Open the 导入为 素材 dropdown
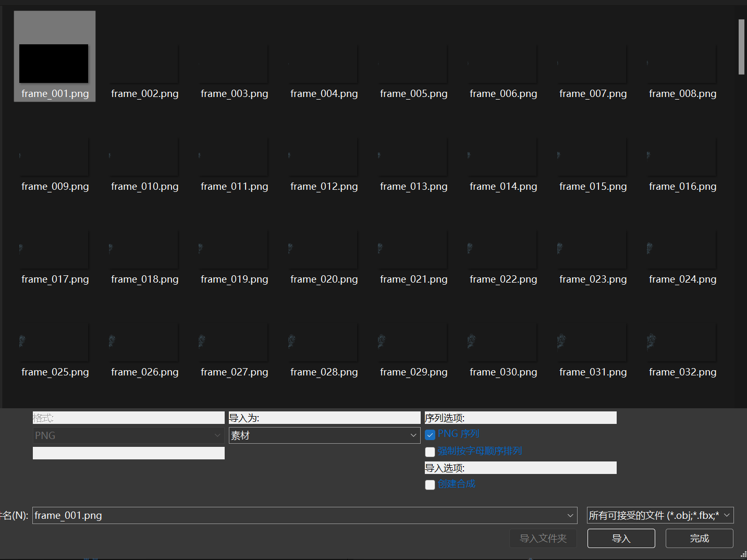Screen dimensions: 747x560 [x=324, y=435]
